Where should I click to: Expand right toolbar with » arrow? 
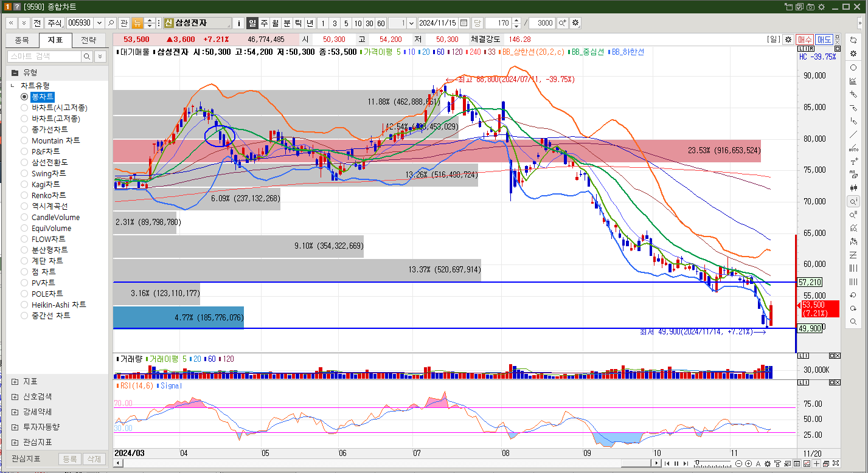[860, 23]
